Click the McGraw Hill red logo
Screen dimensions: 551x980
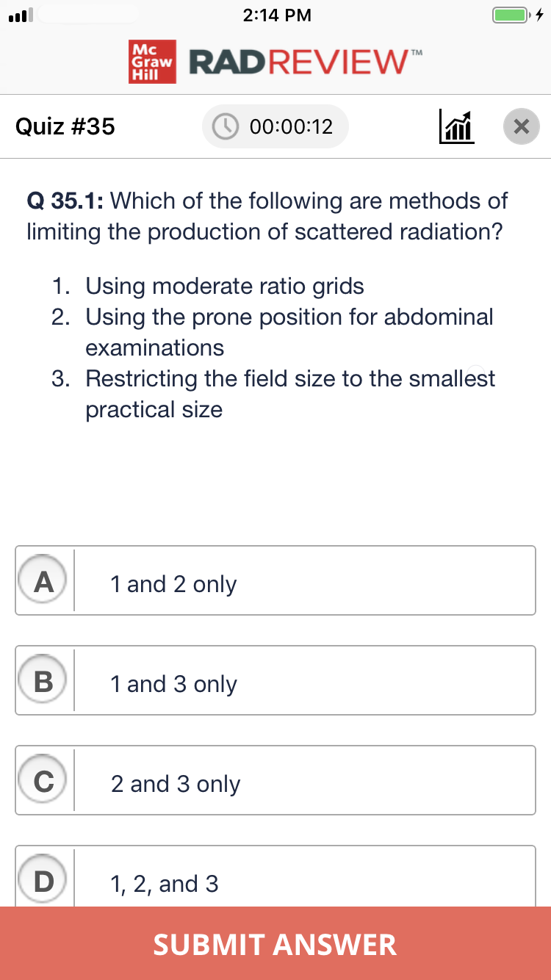click(152, 63)
